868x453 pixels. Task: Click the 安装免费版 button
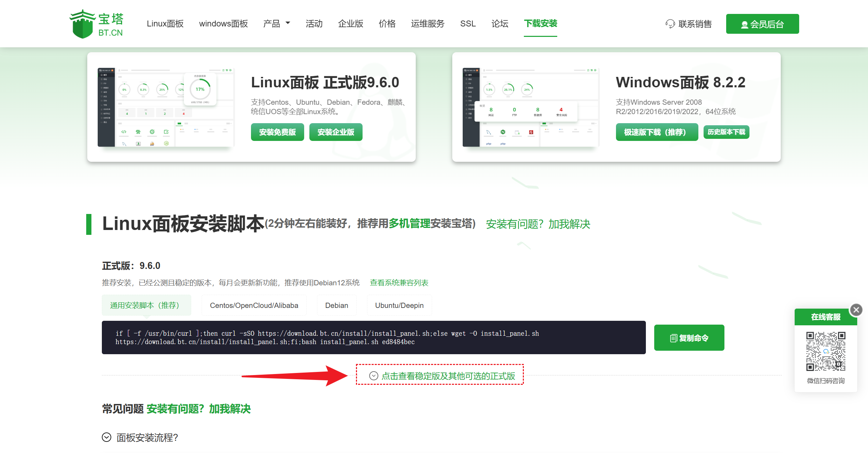coord(277,132)
